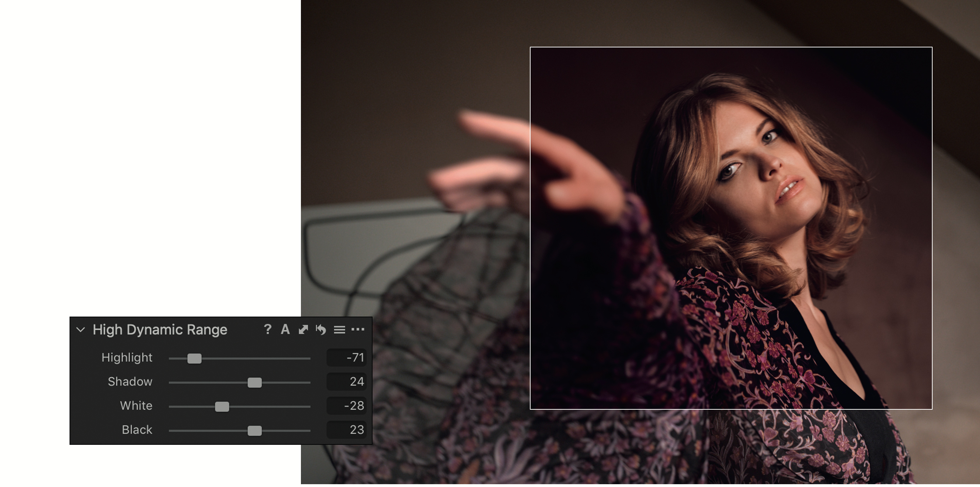
Task: Click the Highlight label text
Action: (x=127, y=358)
